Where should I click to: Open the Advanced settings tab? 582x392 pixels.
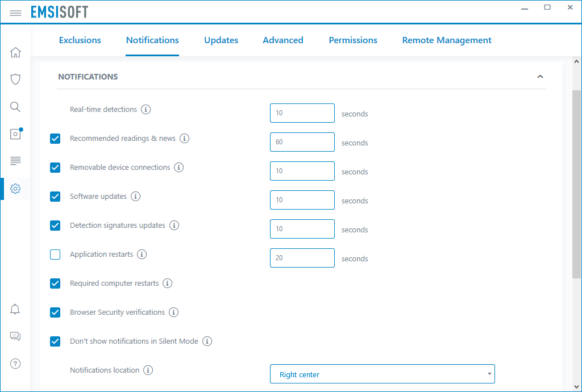[283, 40]
